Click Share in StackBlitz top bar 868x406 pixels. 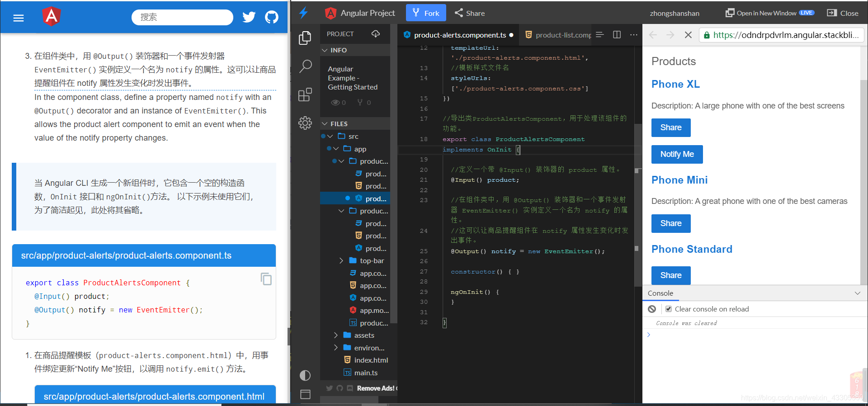470,13
